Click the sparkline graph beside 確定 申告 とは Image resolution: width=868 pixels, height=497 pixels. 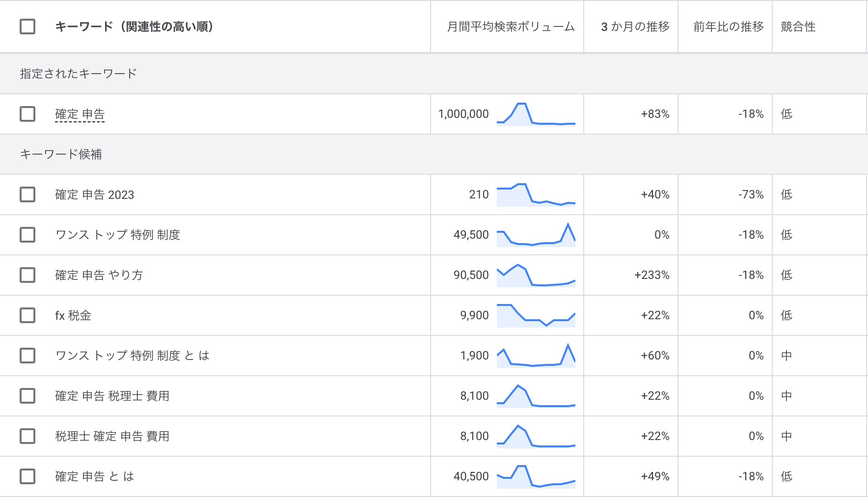(536, 476)
